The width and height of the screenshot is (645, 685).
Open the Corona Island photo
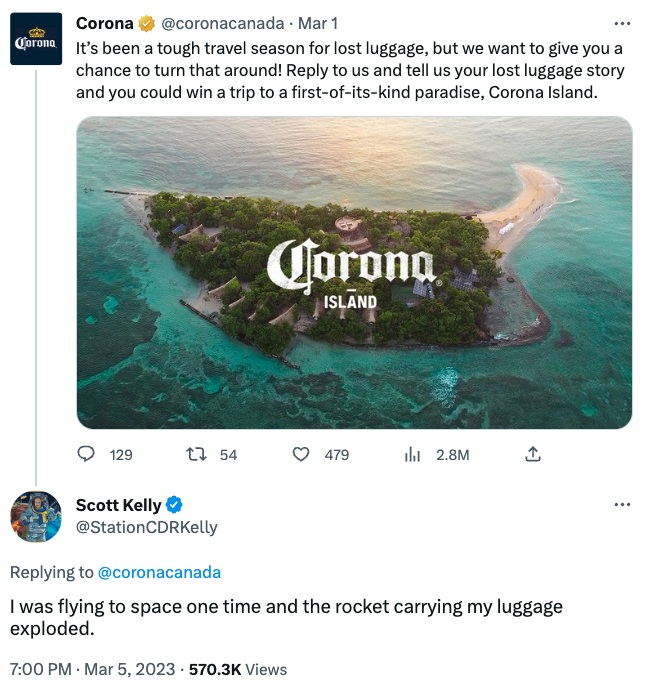(354, 273)
